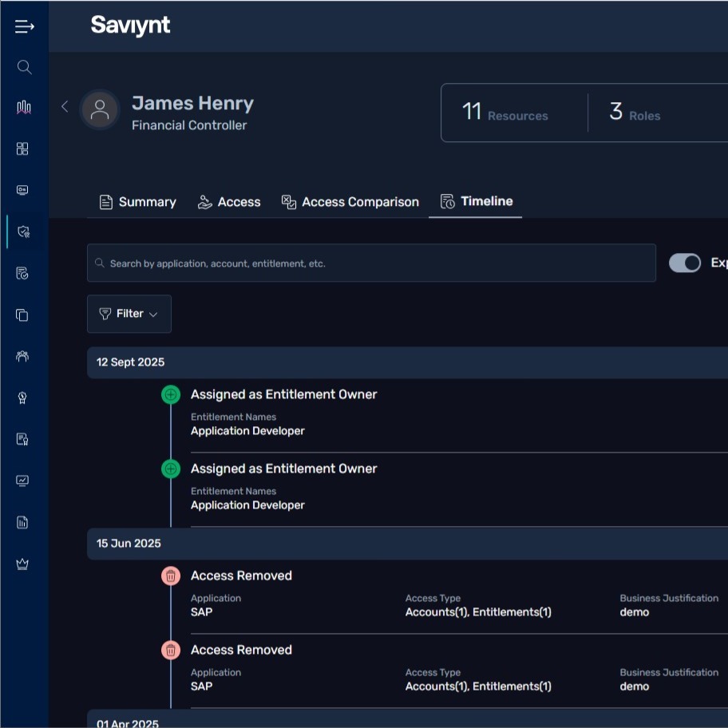The image size is (728, 728).
Task: Switch to the Access Comparison tab
Action: click(x=350, y=202)
